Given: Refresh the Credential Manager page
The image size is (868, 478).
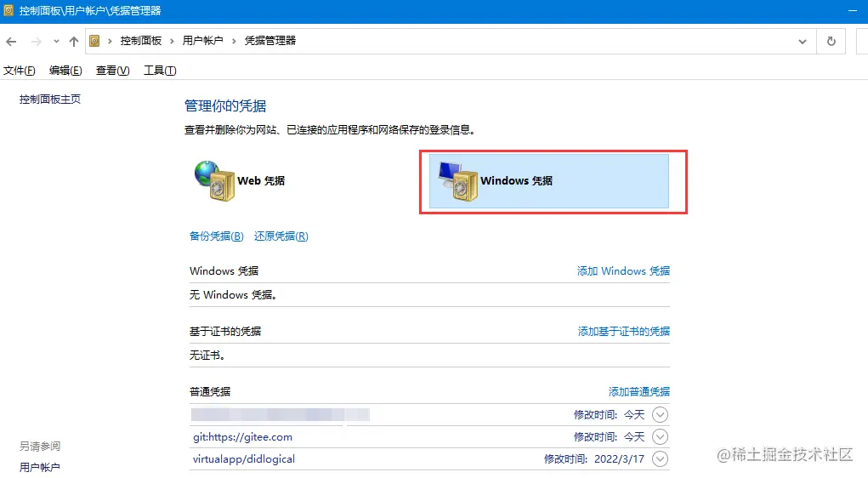Looking at the screenshot, I should 831,41.
